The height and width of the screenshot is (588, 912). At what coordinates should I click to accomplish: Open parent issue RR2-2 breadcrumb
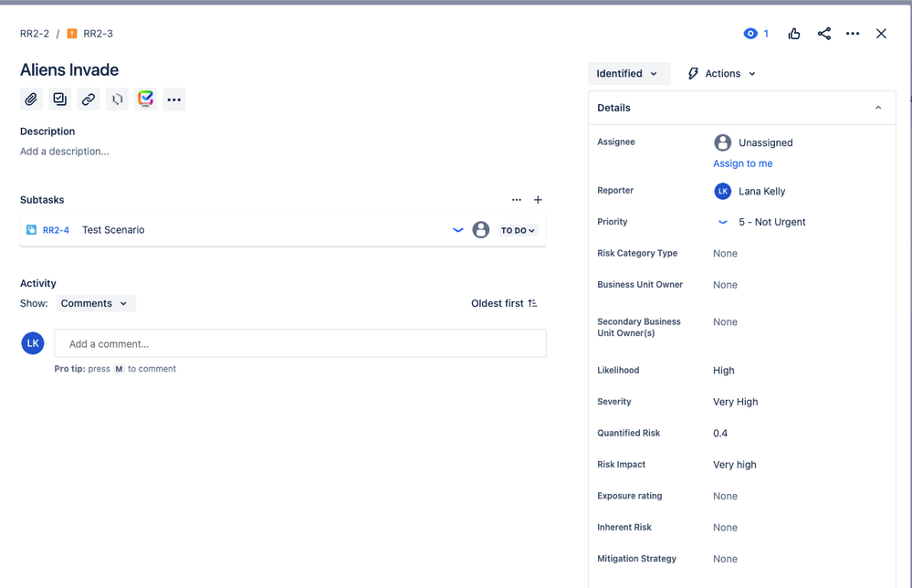35,34
